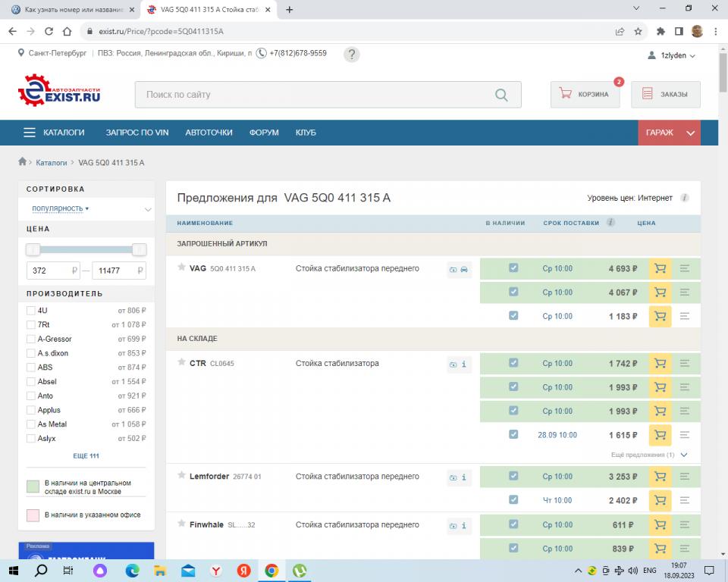This screenshot has height=582, width=728.
Task: Add VAG 4 067 ₽ offer to cart
Action: 660,293
